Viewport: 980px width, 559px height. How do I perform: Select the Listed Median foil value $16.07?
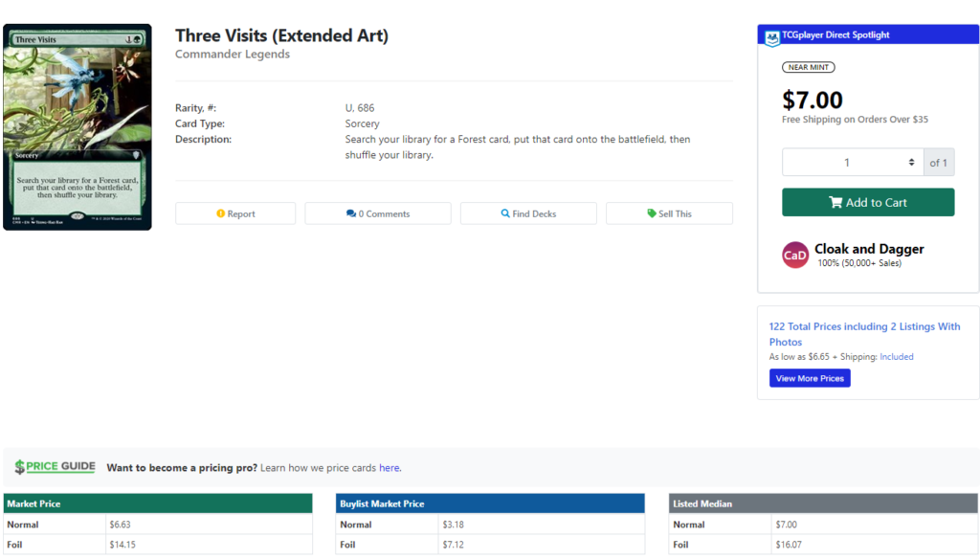click(x=789, y=545)
